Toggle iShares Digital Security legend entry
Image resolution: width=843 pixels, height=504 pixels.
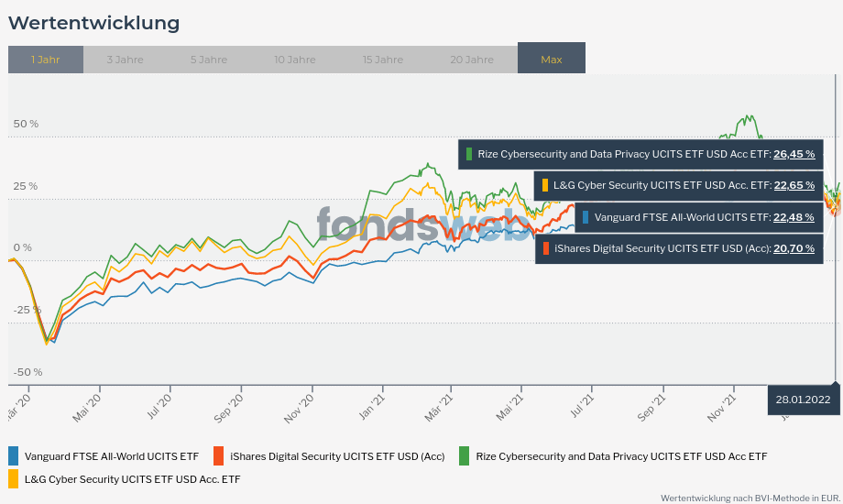pyautogui.click(x=336, y=456)
